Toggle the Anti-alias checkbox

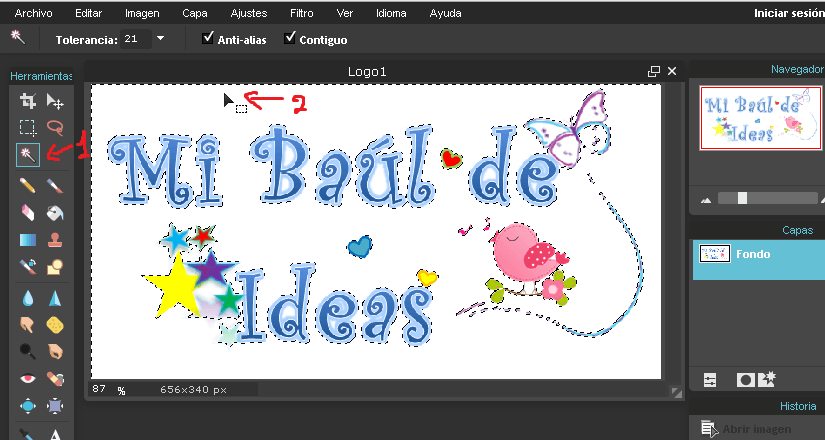(209, 39)
